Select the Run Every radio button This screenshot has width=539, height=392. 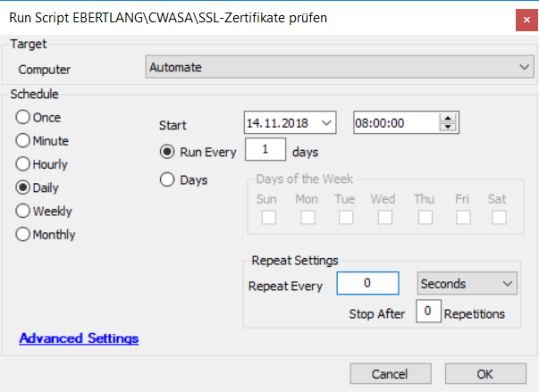pyautogui.click(x=166, y=152)
